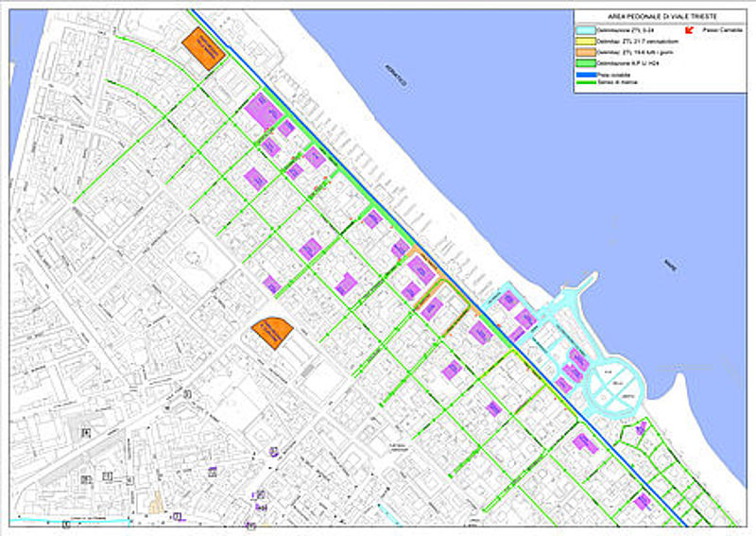The height and width of the screenshot is (536, 756).
Task: Click the green Senso di marcia line sample
Action: click(x=586, y=83)
